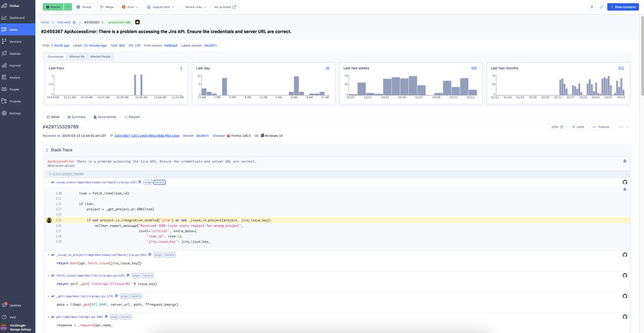Open Updates notifications in the sidebar
The height and width of the screenshot is (333, 644).
point(17,305)
